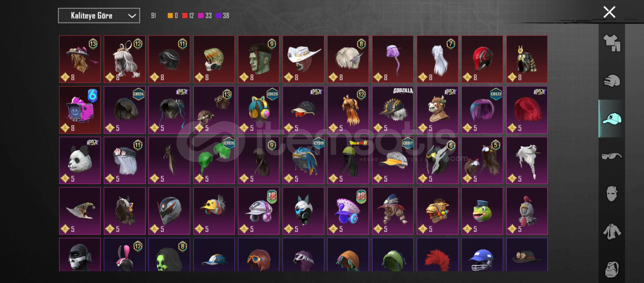644x283 pixels.
Task: Select the panda head item
Action: pos(80,160)
